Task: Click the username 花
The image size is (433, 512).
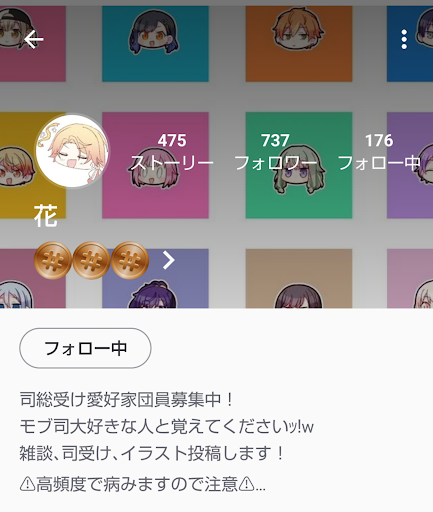Action: 46,216
